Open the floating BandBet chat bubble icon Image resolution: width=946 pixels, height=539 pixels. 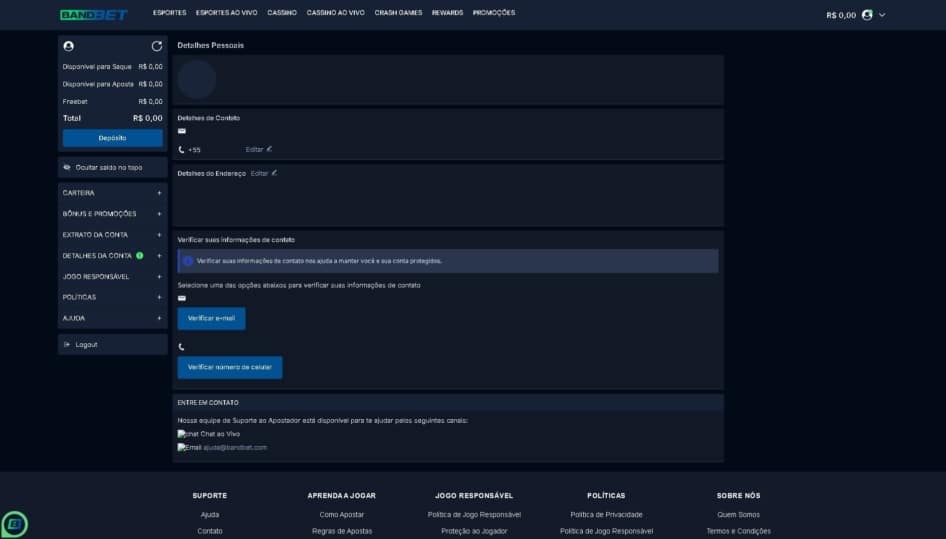tap(14, 524)
